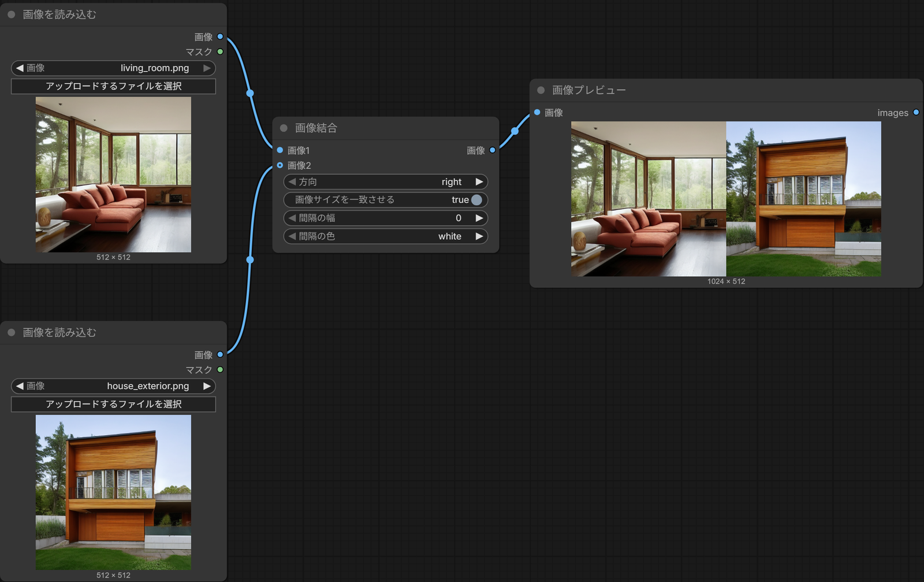This screenshot has width=924, height=582.
Task: Toggle 画像サイズを一致させる switch off
Action: point(476,200)
